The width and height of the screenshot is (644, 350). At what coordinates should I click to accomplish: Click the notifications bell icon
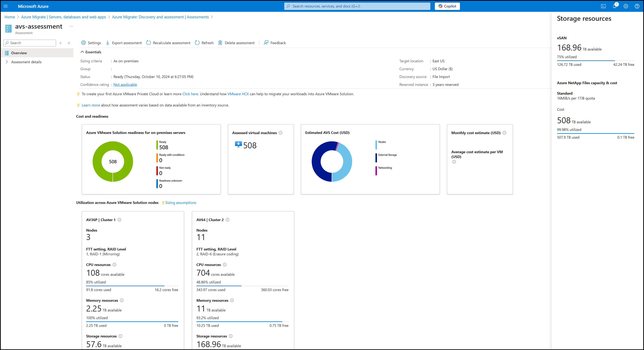(615, 6)
